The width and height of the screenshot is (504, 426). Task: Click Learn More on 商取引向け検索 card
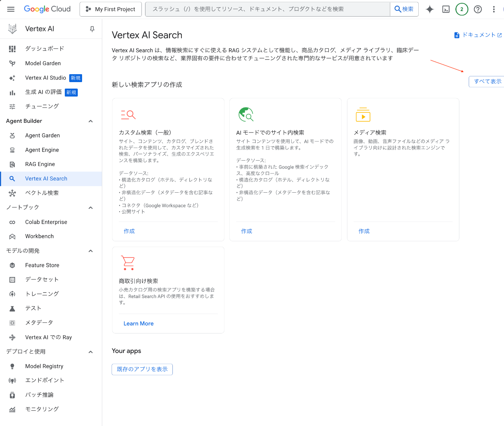[x=139, y=323]
